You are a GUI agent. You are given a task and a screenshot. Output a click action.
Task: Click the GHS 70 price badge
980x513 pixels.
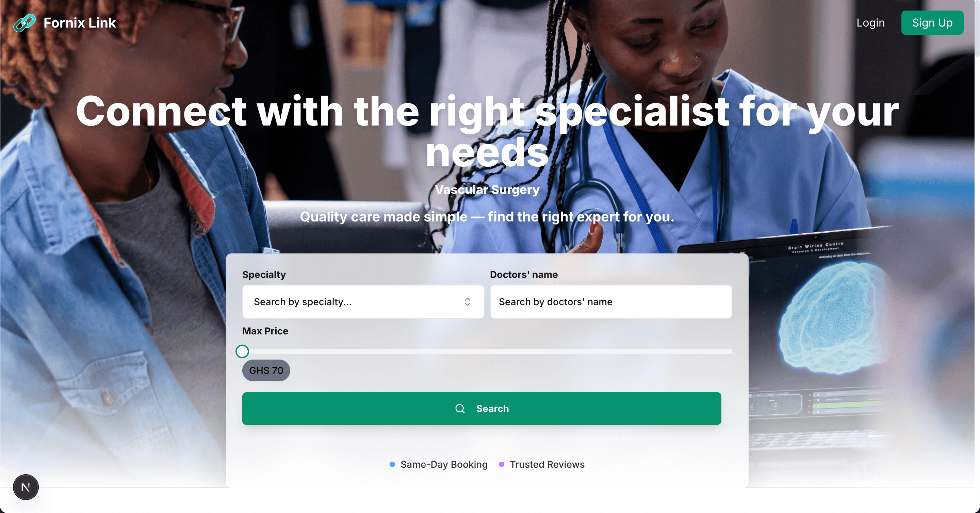[266, 370]
